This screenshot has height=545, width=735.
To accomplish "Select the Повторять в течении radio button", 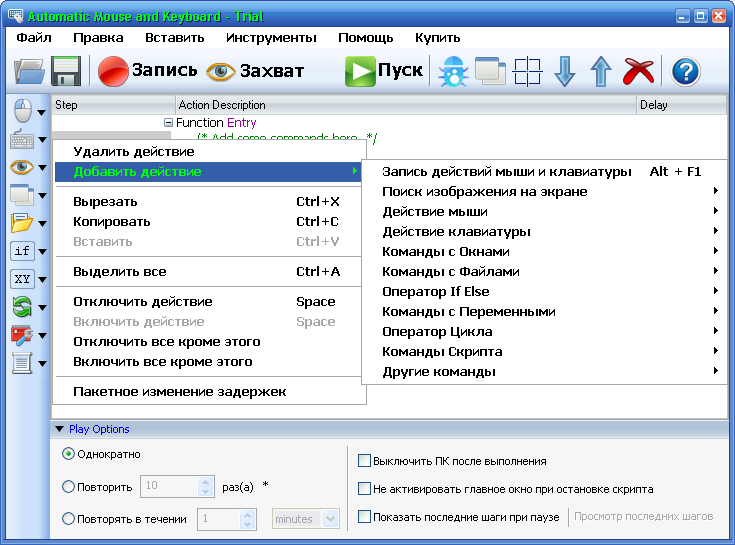I will point(68,519).
